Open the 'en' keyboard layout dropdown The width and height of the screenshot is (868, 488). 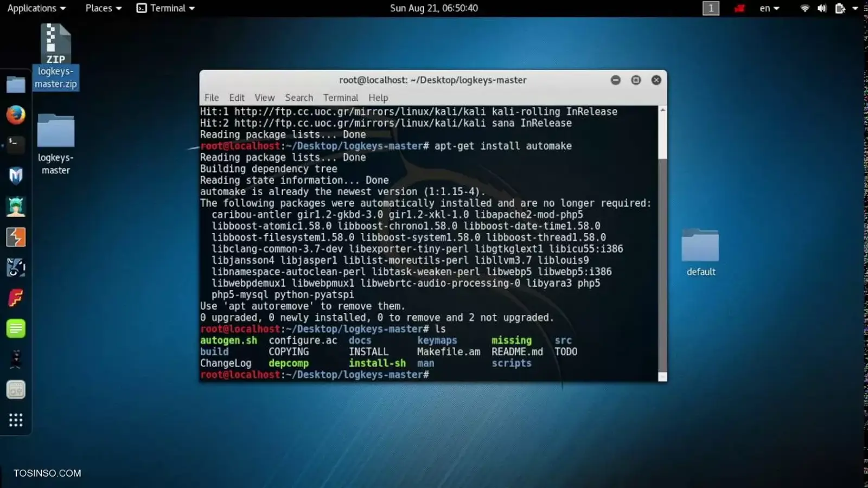[x=768, y=8]
